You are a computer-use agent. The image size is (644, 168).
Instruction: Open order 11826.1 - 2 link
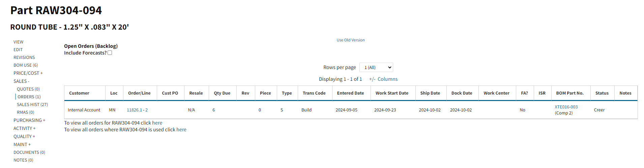click(x=137, y=110)
